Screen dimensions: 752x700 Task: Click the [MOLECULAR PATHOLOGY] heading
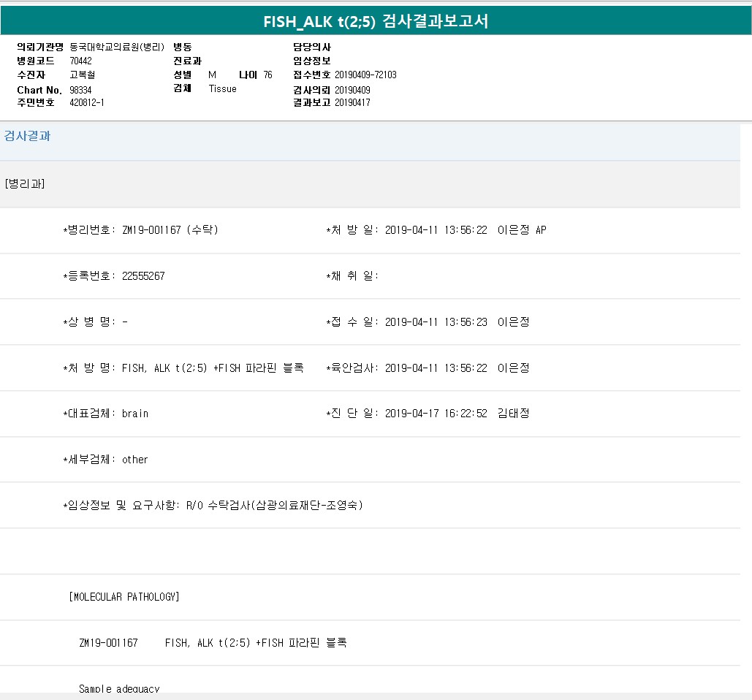(x=124, y=597)
